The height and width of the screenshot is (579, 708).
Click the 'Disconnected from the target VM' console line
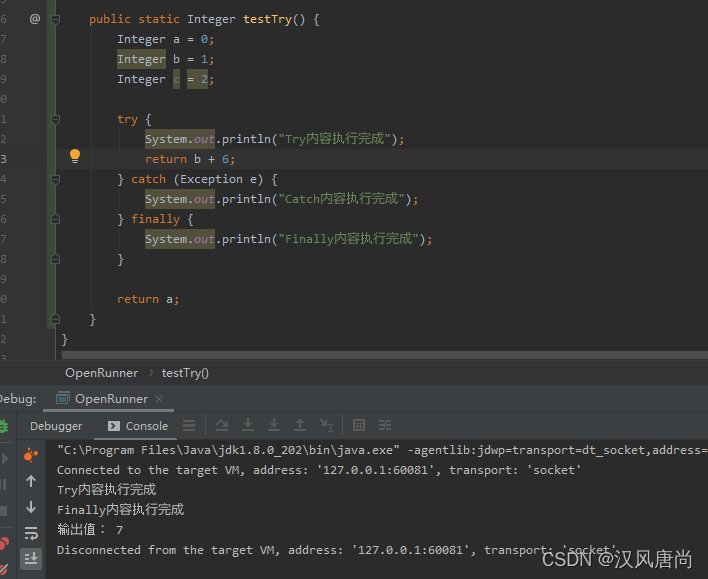coord(336,550)
